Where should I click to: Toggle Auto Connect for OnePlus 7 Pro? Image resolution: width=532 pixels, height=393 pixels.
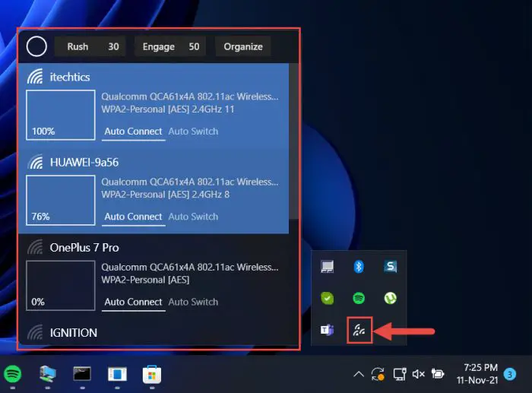[x=133, y=302]
